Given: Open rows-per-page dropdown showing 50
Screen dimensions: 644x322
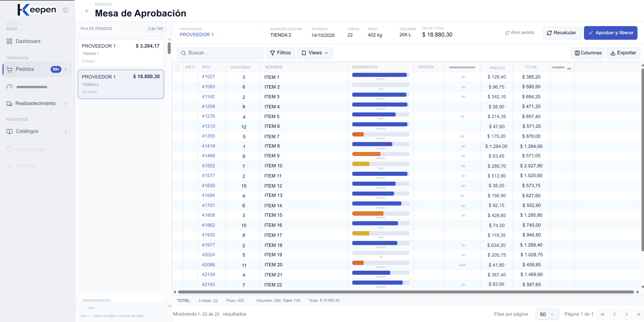Looking at the screenshot, I should 547,314.
